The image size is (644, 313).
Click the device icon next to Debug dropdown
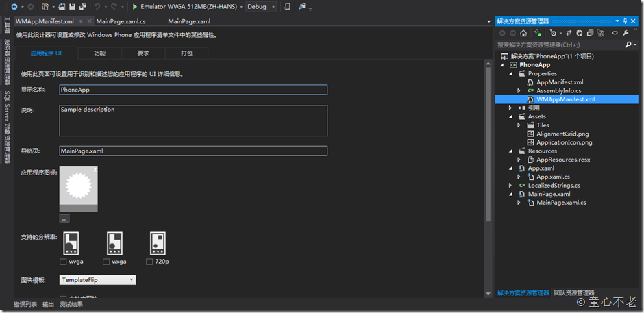[286, 7]
